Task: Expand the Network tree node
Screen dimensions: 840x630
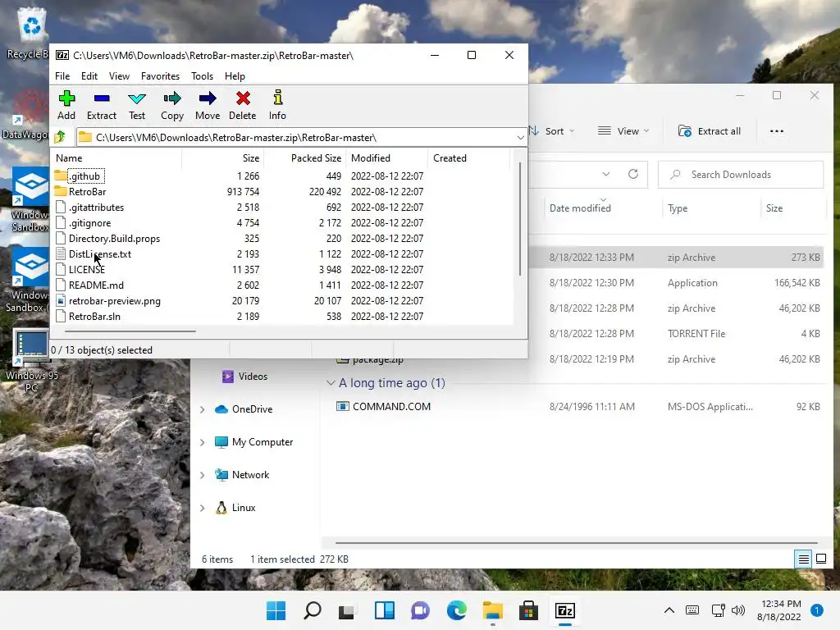Action: [x=203, y=475]
